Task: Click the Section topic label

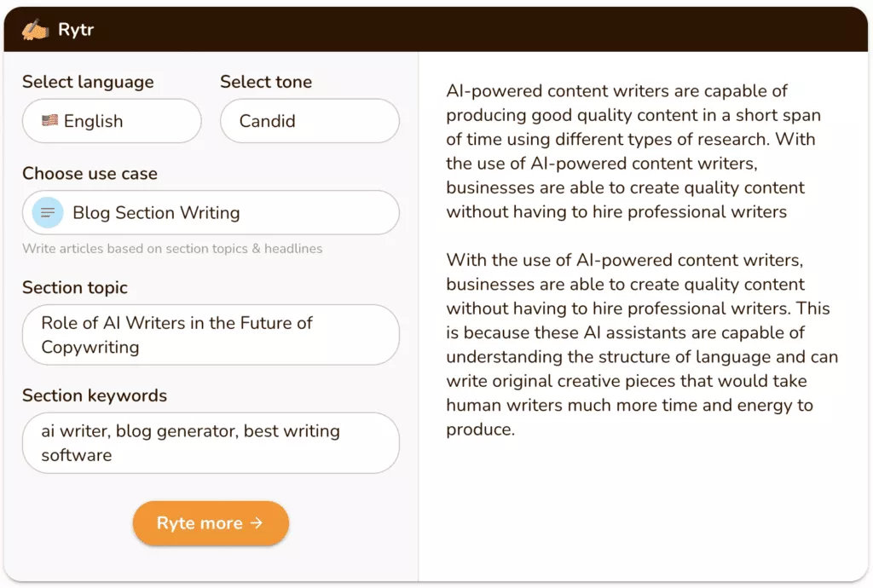Action: [x=75, y=287]
